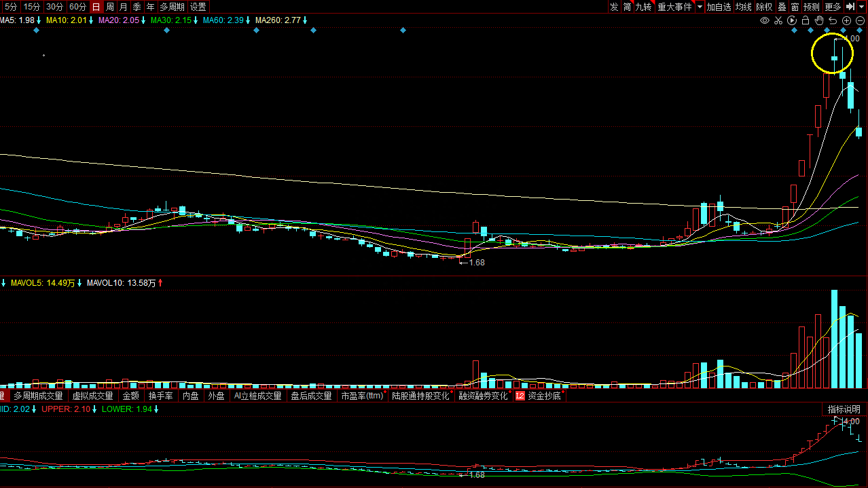This screenshot has width=868, height=488.
Task: Switch to the 60分 period tab
Action: [78, 7]
